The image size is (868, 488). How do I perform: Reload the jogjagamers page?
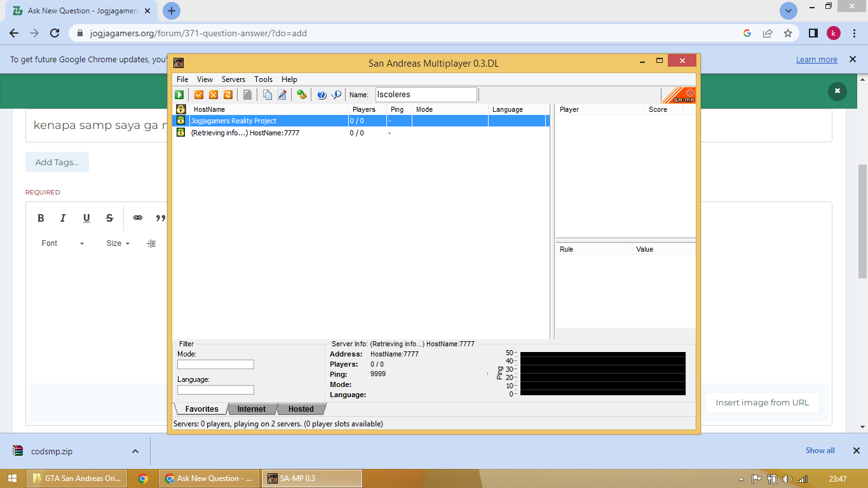55,33
